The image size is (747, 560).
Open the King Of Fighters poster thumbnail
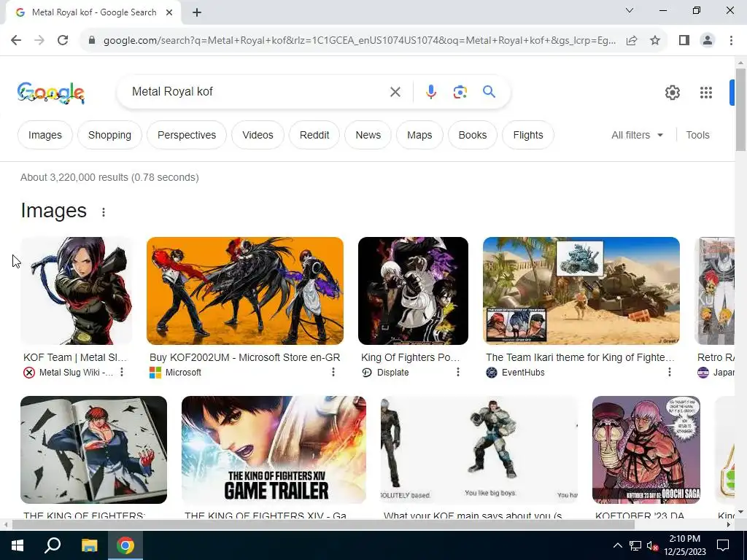pos(413,291)
